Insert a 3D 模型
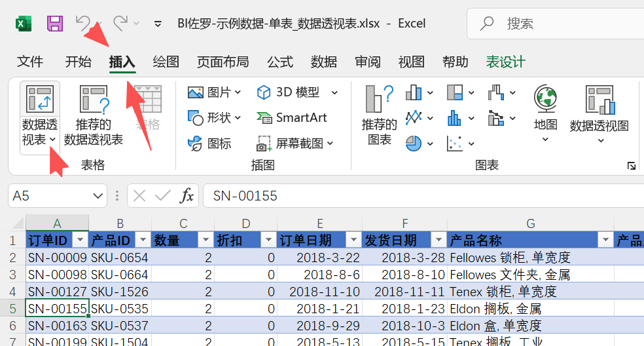 tap(288, 92)
